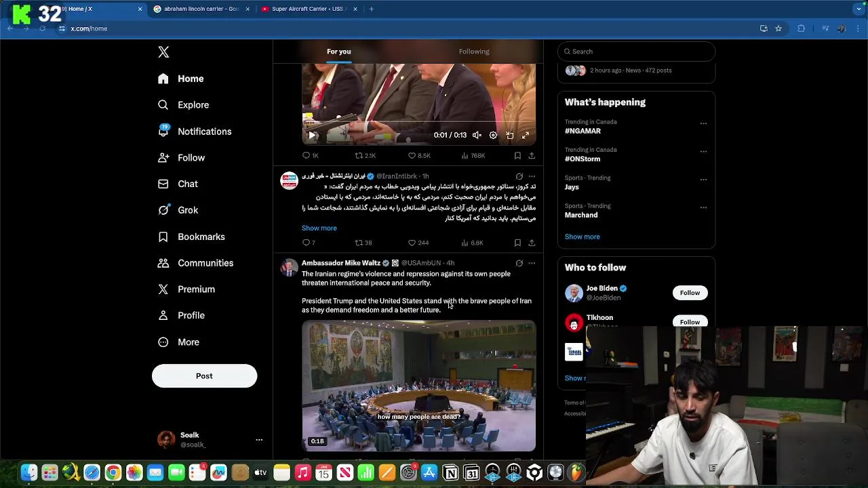Click Grok explain icon on @IranIntlbrk post
This screenshot has width=868, height=488.
[x=519, y=176]
